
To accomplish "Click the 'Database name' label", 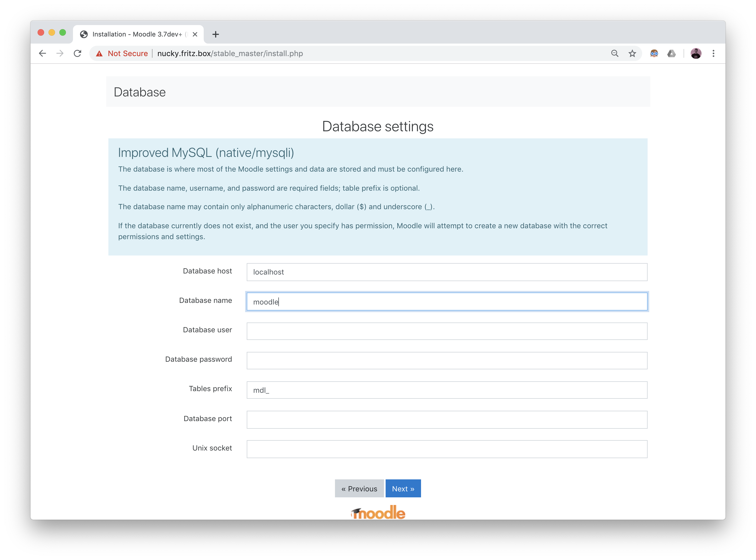I will (x=206, y=300).
